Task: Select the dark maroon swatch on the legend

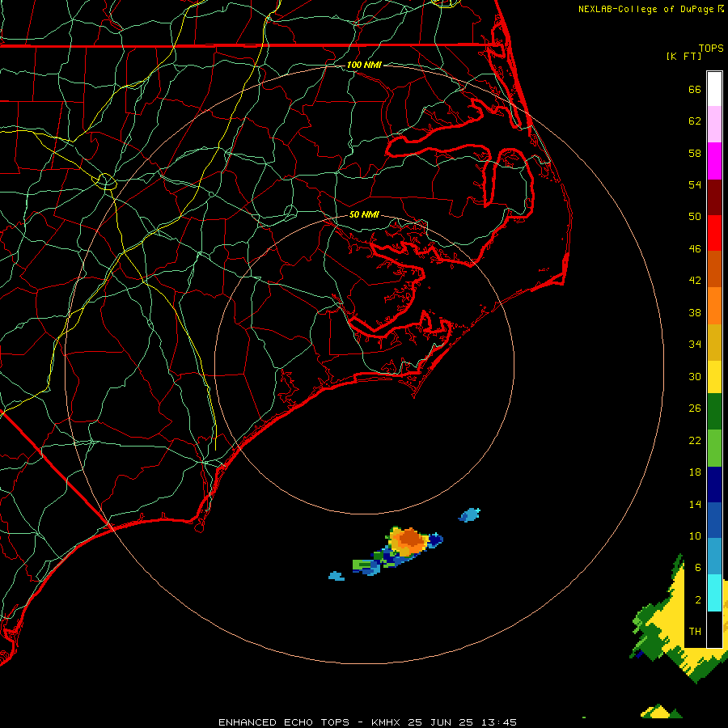Action: coord(714,197)
